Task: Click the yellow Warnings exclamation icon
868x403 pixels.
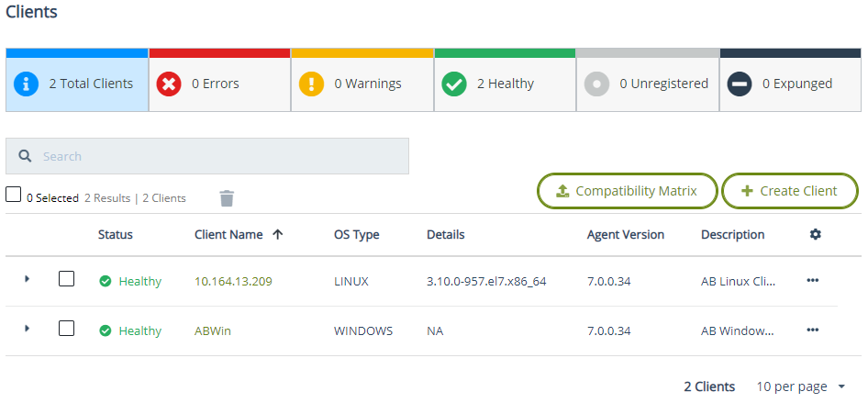Action: point(312,84)
